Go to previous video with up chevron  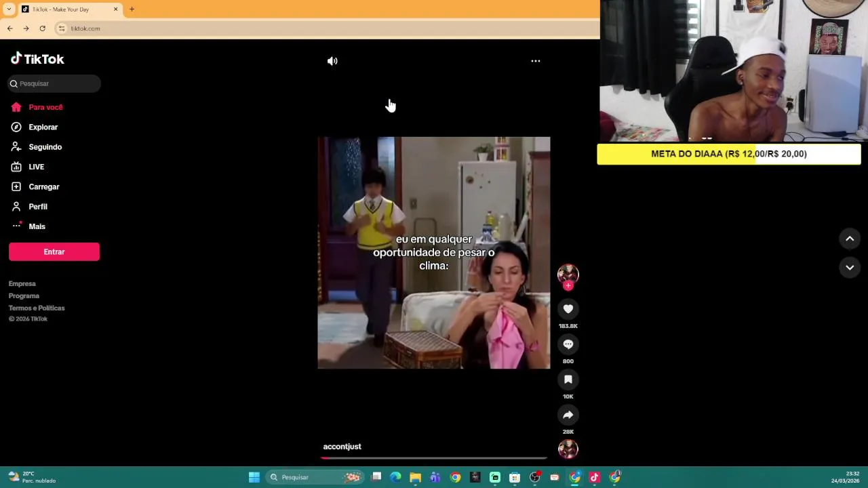click(850, 239)
